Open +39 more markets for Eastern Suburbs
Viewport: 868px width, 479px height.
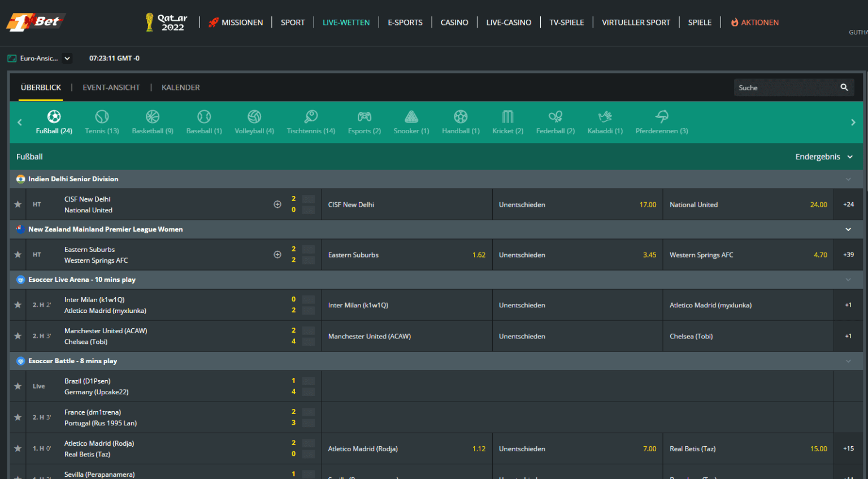click(x=848, y=255)
